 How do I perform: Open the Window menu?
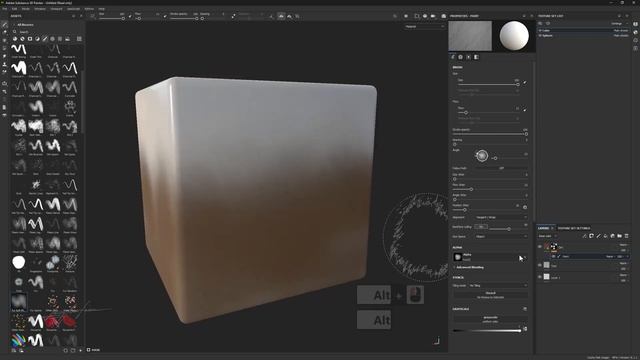(40, 9)
